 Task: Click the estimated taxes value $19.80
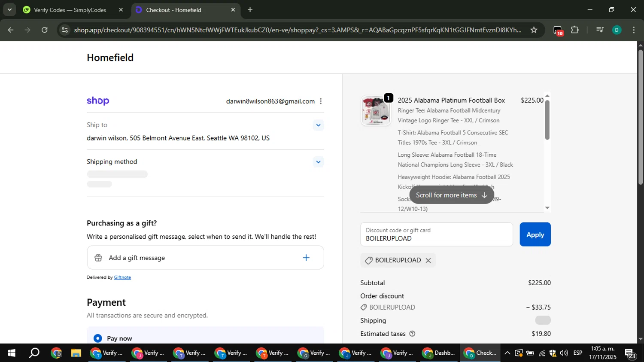(x=541, y=334)
